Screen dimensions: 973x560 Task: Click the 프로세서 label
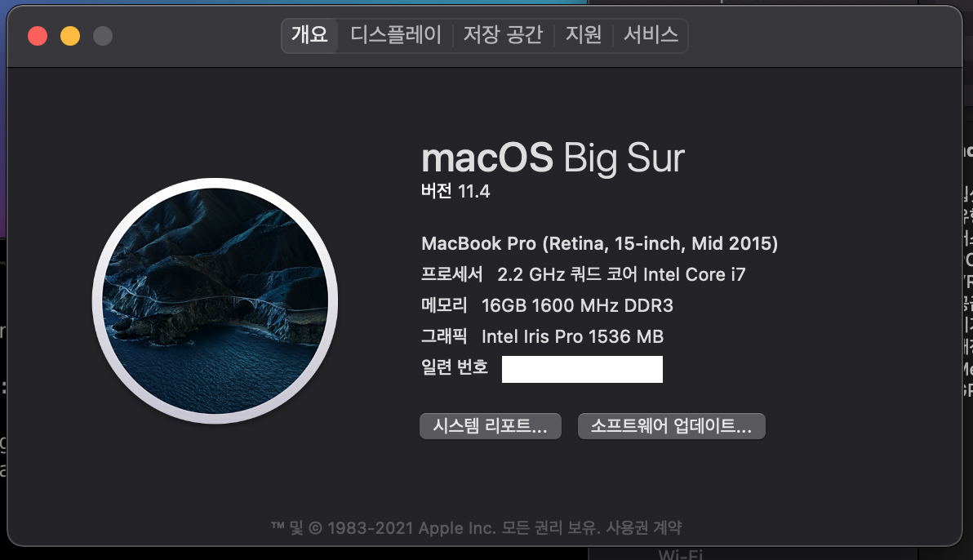click(x=451, y=273)
